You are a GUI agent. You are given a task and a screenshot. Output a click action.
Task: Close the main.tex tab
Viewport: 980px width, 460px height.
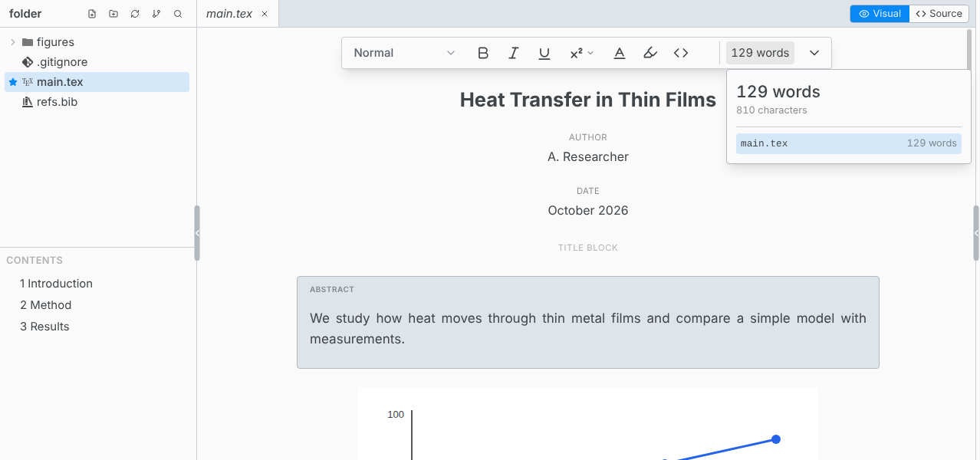265,14
